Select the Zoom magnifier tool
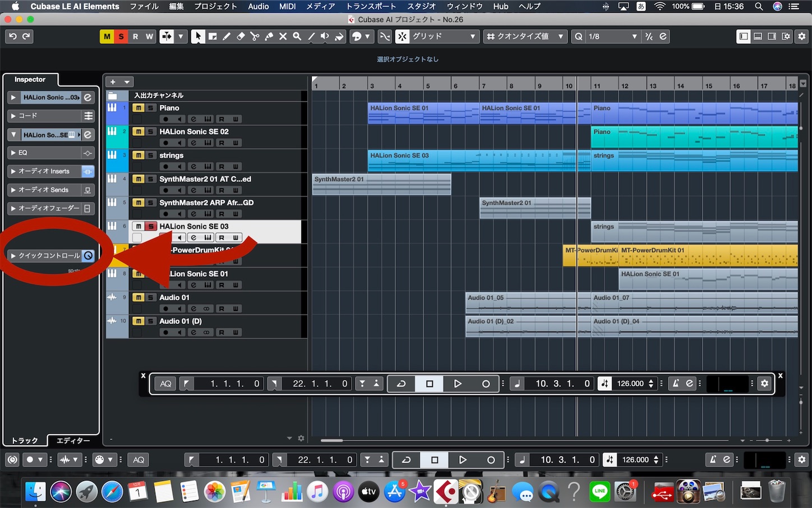The image size is (812, 508). tap(297, 36)
